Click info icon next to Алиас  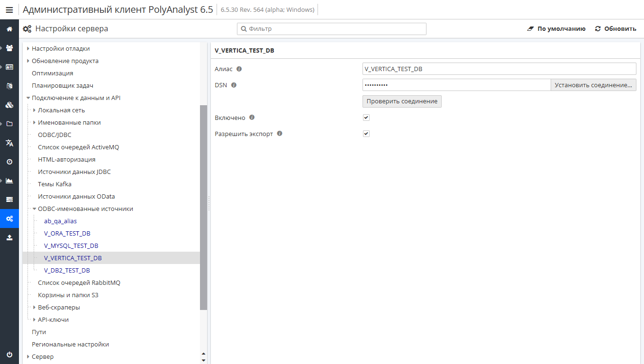pyautogui.click(x=239, y=69)
